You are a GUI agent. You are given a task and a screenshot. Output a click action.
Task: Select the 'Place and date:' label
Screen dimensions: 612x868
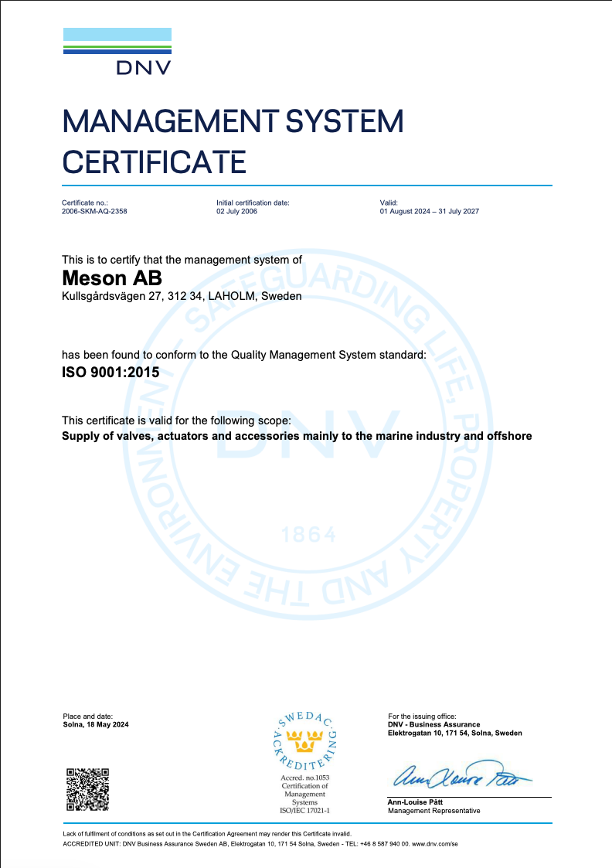coord(87,717)
